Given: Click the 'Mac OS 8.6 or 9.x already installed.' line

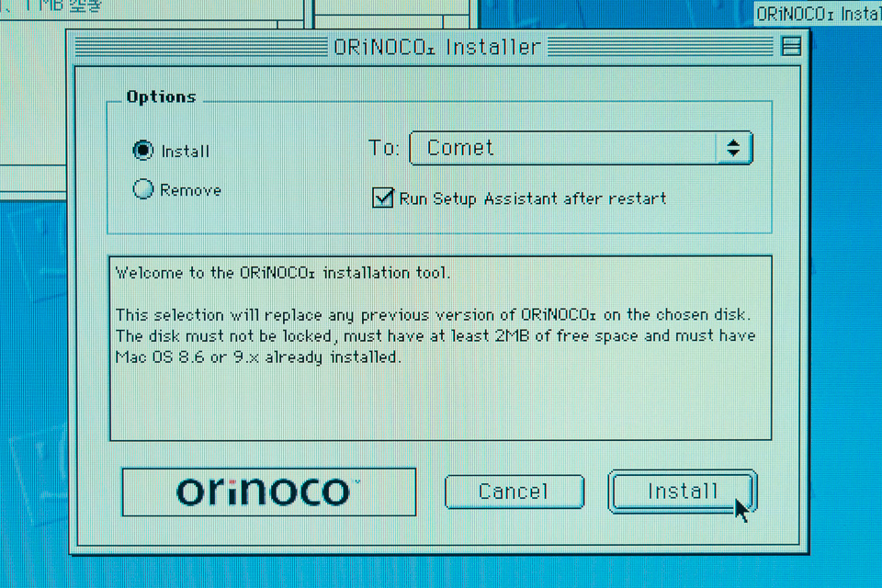Looking at the screenshot, I should (258, 357).
